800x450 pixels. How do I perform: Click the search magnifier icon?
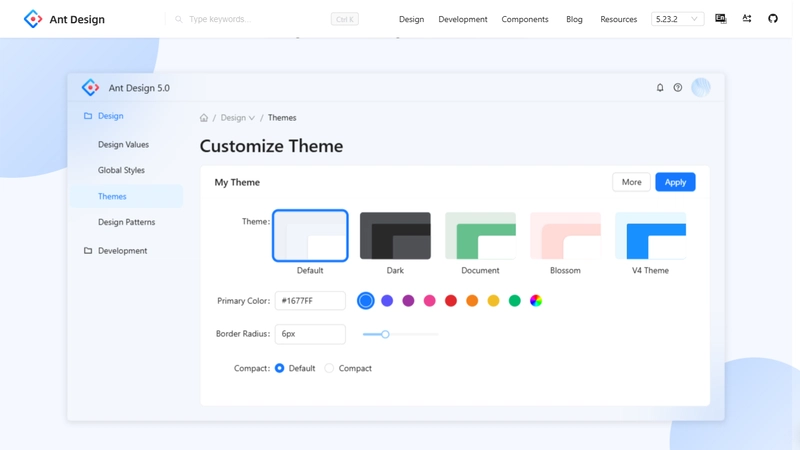point(179,19)
